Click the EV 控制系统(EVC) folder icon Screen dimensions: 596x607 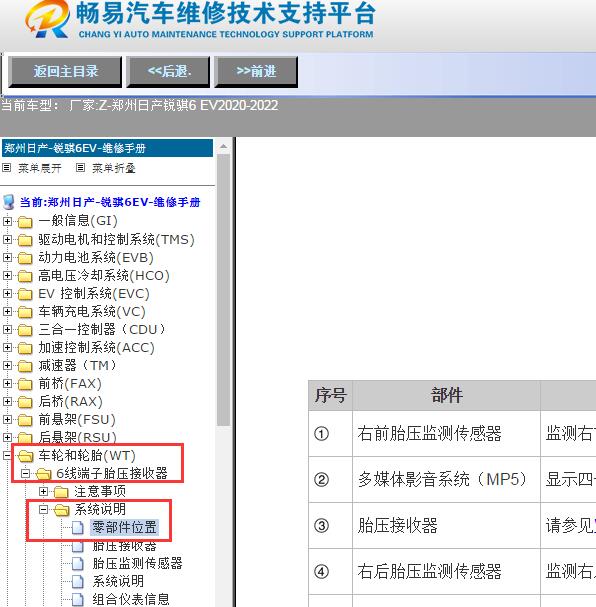[25, 294]
